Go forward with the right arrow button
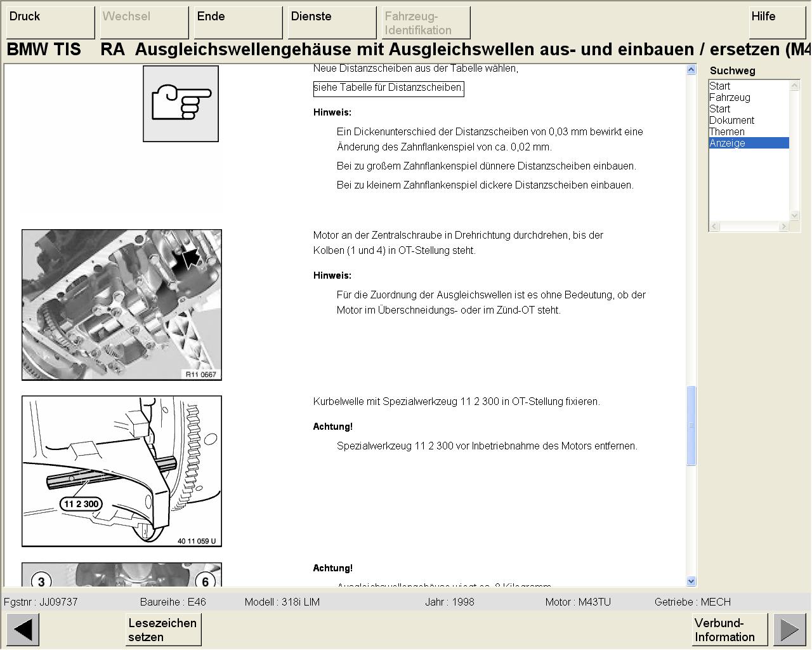This screenshot has height=650, width=812. pos(790,630)
